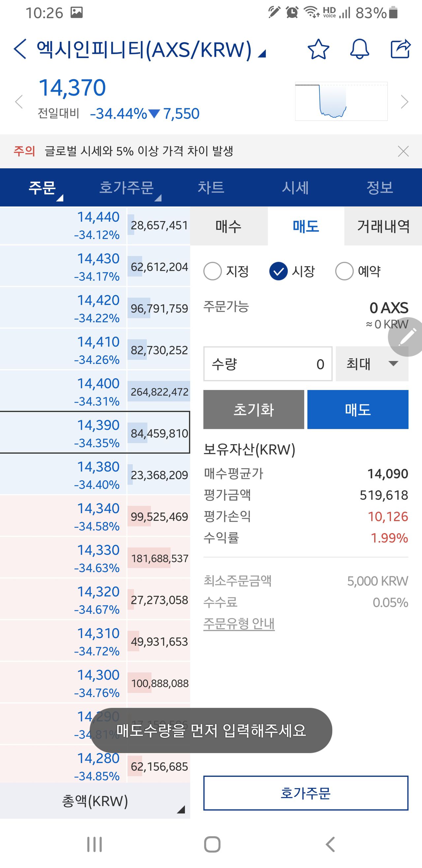Tap the Android navigation back button
Screen dimensions: 422x868
[x=330, y=845]
